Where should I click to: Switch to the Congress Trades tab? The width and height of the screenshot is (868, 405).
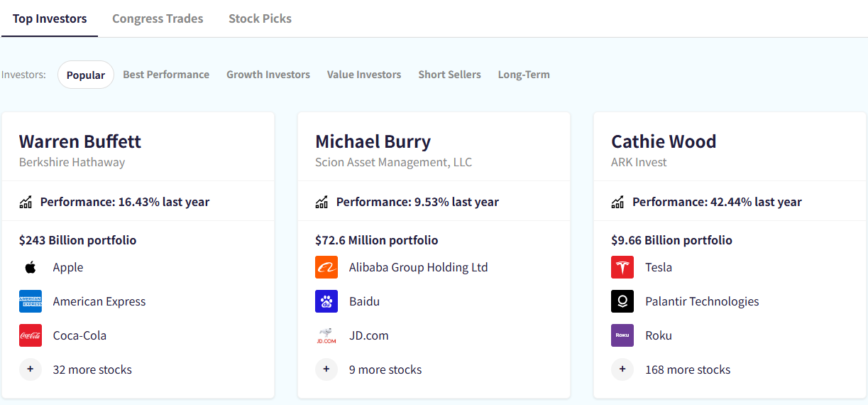158,18
